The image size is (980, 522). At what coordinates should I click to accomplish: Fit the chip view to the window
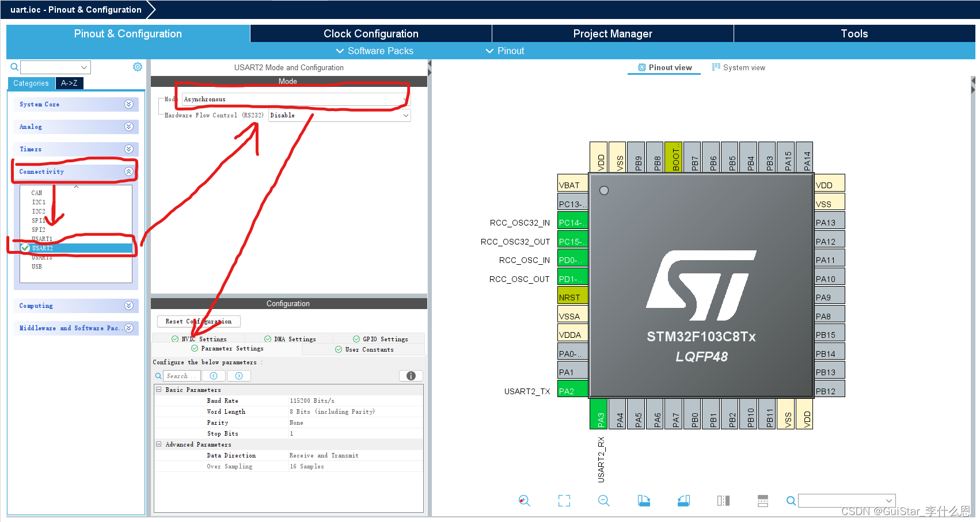(x=564, y=501)
